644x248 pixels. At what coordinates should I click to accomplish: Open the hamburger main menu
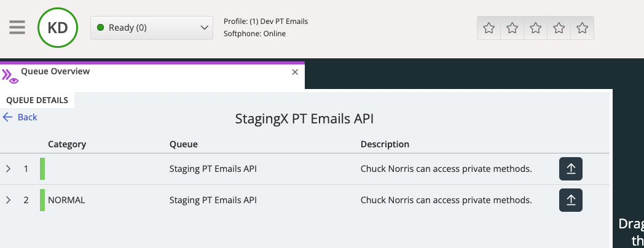click(x=17, y=28)
